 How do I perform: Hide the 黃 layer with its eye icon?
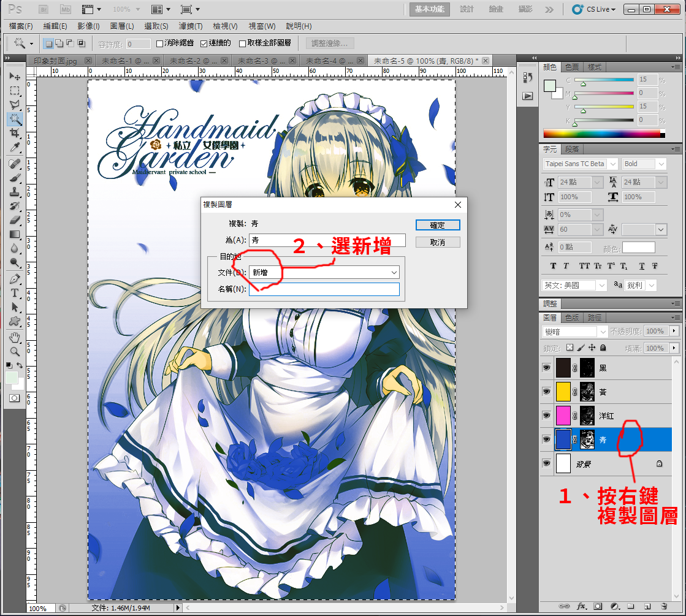546,392
